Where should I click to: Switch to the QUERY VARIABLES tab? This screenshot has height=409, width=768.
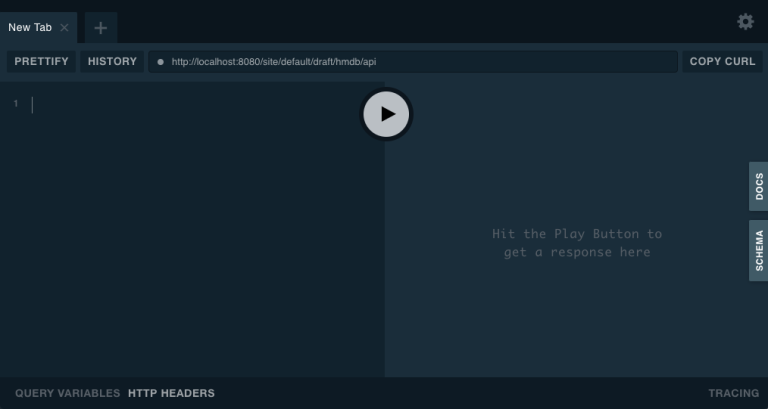pyautogui.click(x=67, y=393)
